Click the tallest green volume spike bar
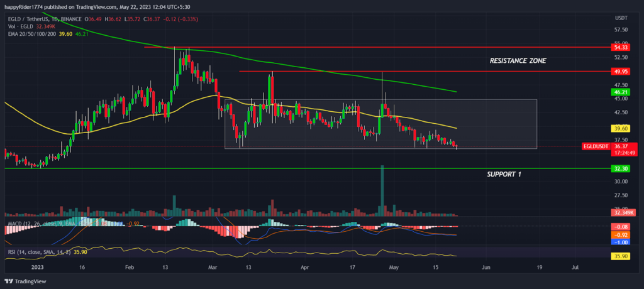Image resolution: width=644 pixels, height=289 pixels. pos(382,190)
